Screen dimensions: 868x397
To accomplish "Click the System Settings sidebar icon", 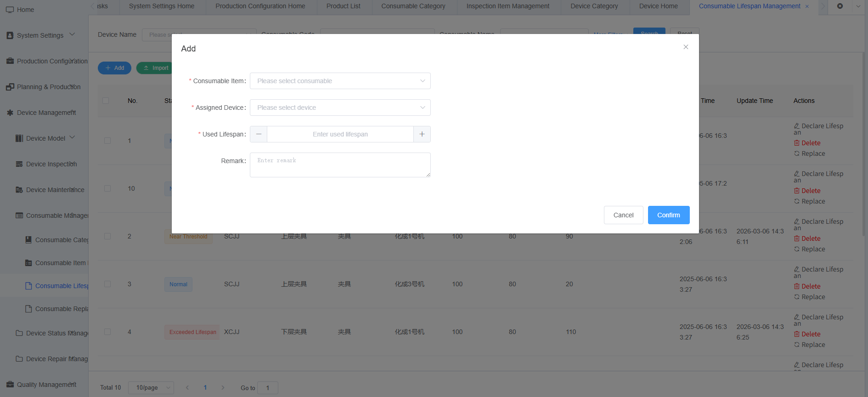I will pyautogui.click(x=10, y=35).
